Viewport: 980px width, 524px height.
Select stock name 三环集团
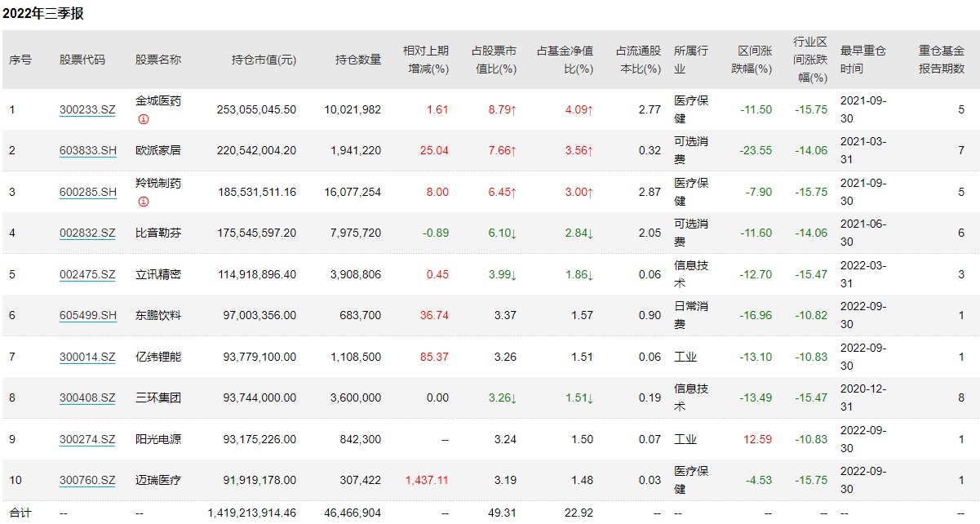(158, 397)
